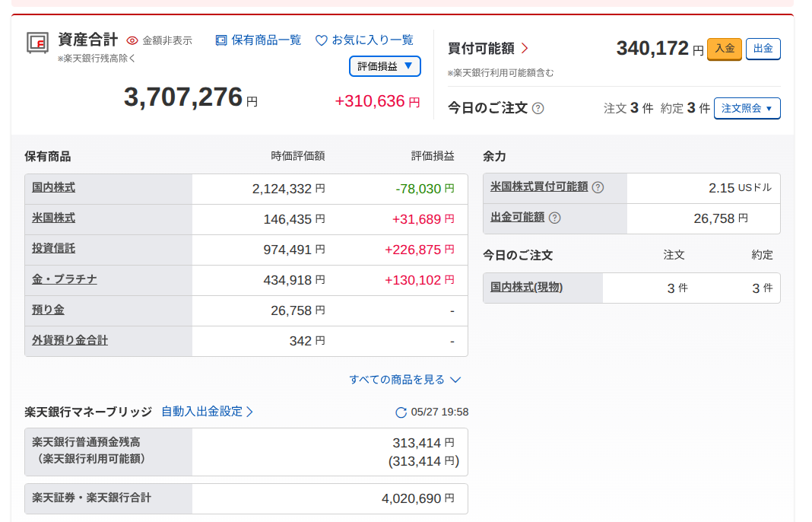
Task: Click the 2,124,332 円 valuation cell
Action: point(288,189)
